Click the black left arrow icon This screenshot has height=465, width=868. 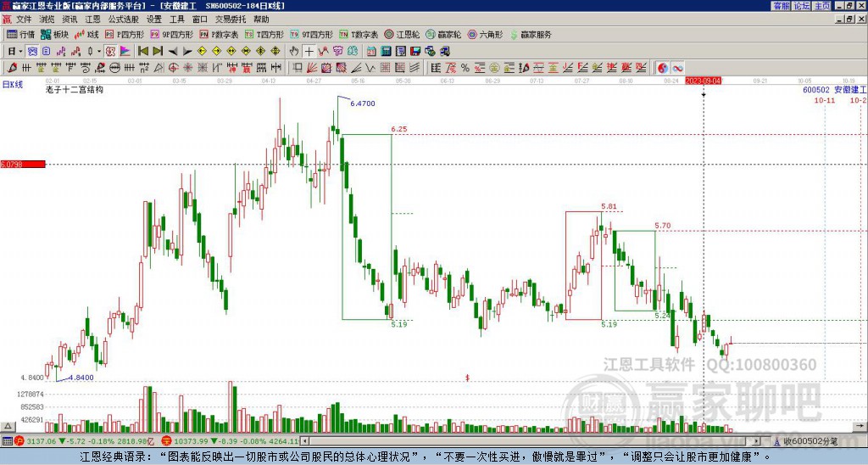tap(173, 51)
